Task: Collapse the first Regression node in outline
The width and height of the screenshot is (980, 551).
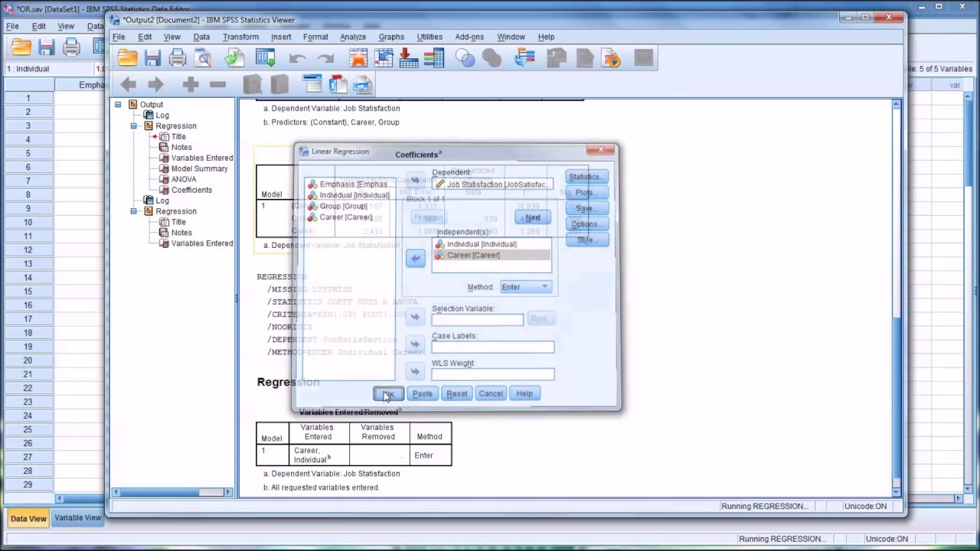Action: (x=134, y=126)
